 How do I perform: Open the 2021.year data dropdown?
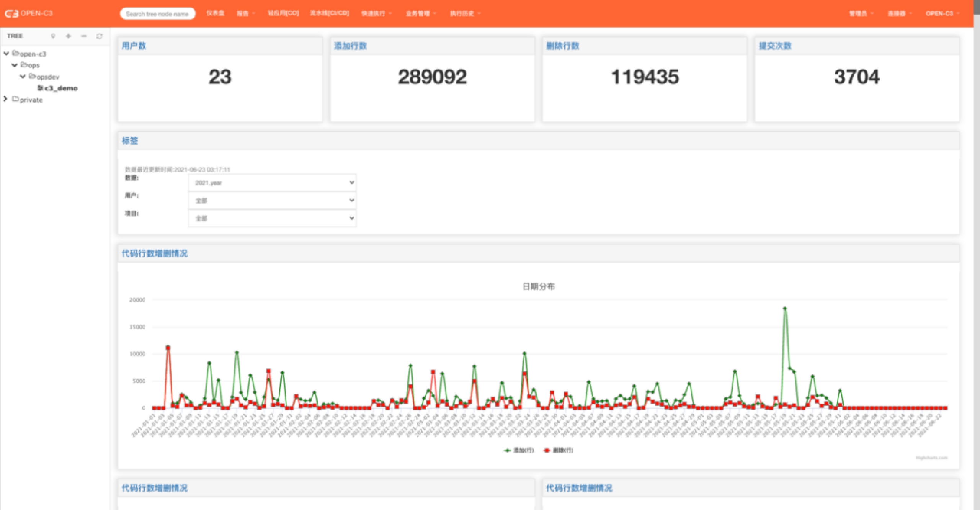click(272, 183)
